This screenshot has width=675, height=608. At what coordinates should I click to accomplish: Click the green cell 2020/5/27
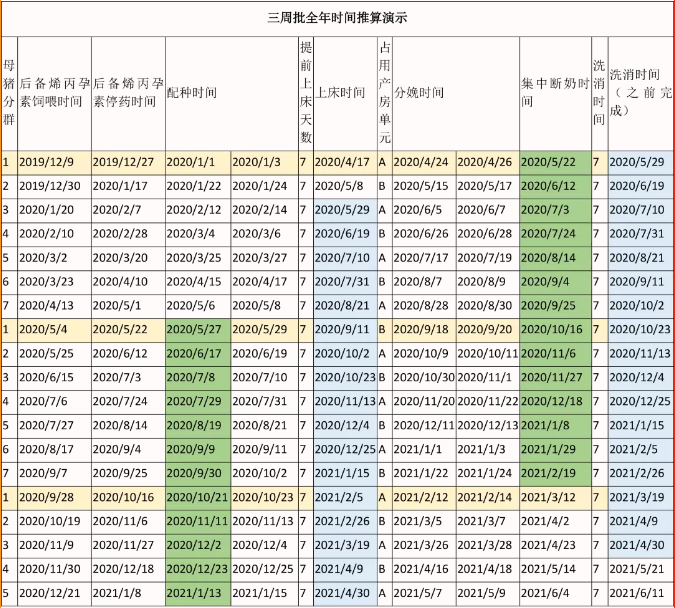pyautogui.click(x=198, y=330)
